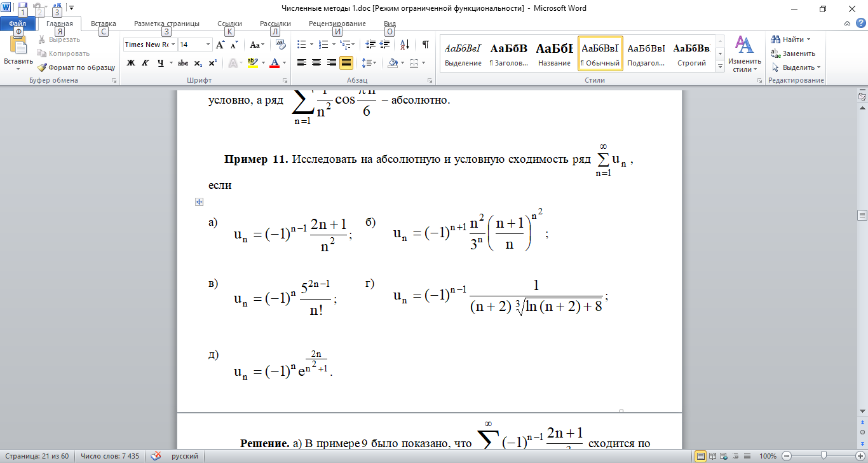Align text to the right
Image resolution: width=868 pixels, height=463 pixels.
pyautogui.click(x=331, y=62)
